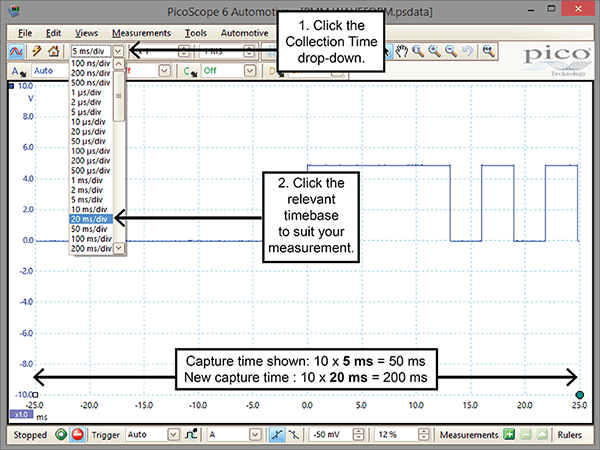Expand the trigger channel A dropdown
Image resolution: width=600 pixels, height=450 pixels.
255,435
